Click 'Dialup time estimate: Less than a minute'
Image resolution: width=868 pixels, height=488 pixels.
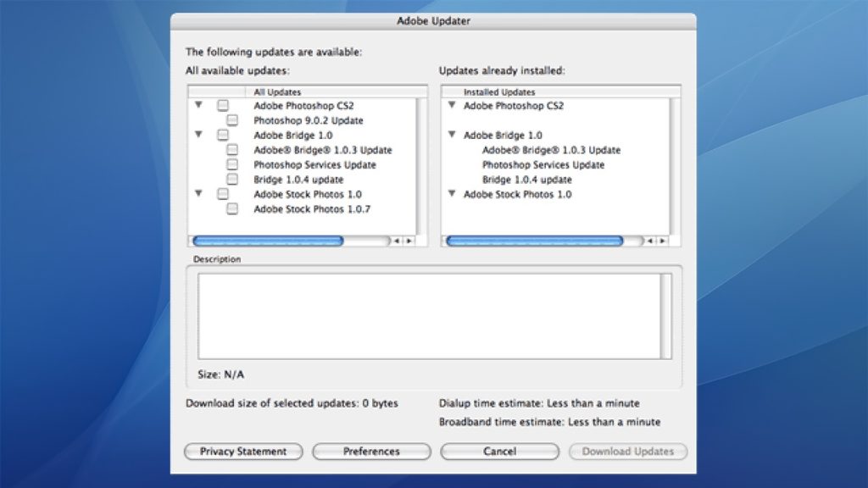pos(539,403)
